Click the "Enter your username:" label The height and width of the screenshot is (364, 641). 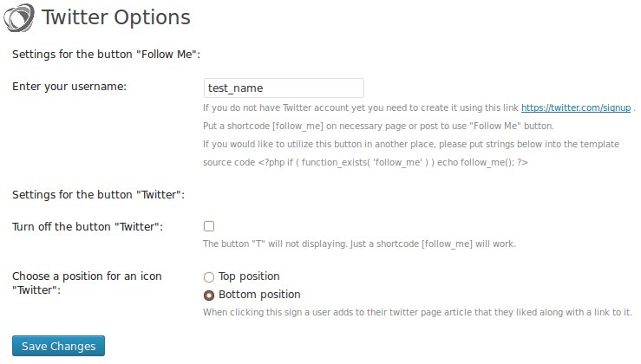pos(69,87)
